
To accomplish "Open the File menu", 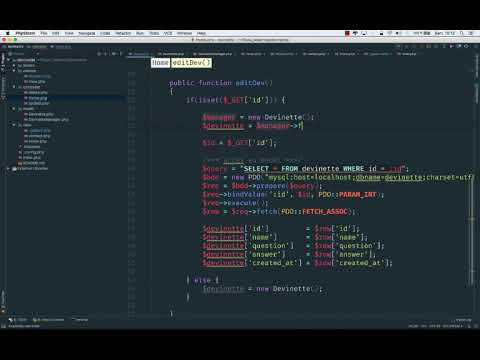I will (x=44, y=33).
